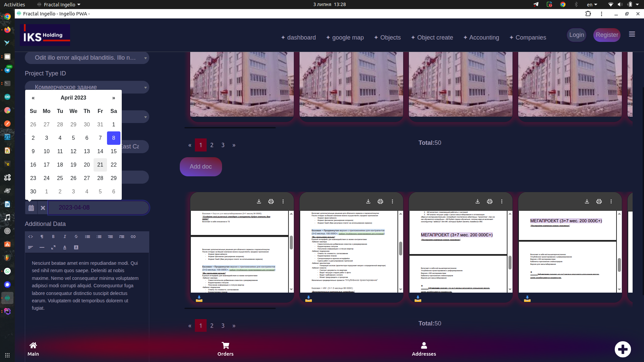Open more options on second document viewer

[x=392, y=201]
